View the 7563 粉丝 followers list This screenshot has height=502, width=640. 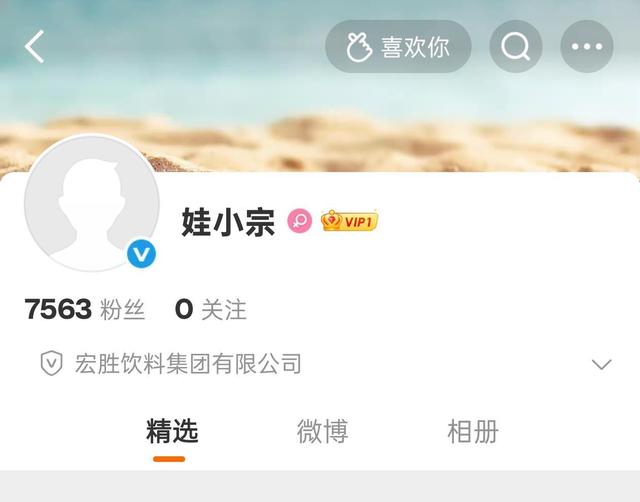(84, 309)
